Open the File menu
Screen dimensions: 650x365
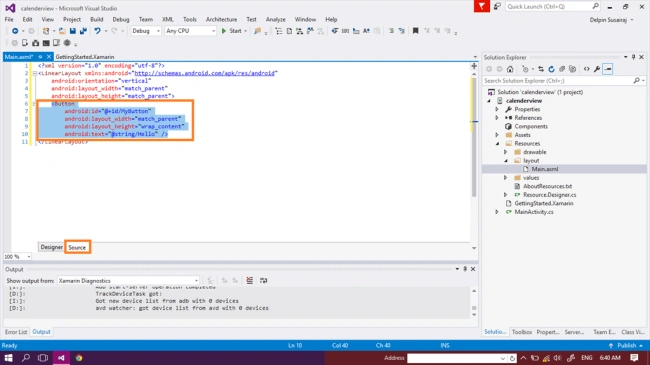click(9, 19)
